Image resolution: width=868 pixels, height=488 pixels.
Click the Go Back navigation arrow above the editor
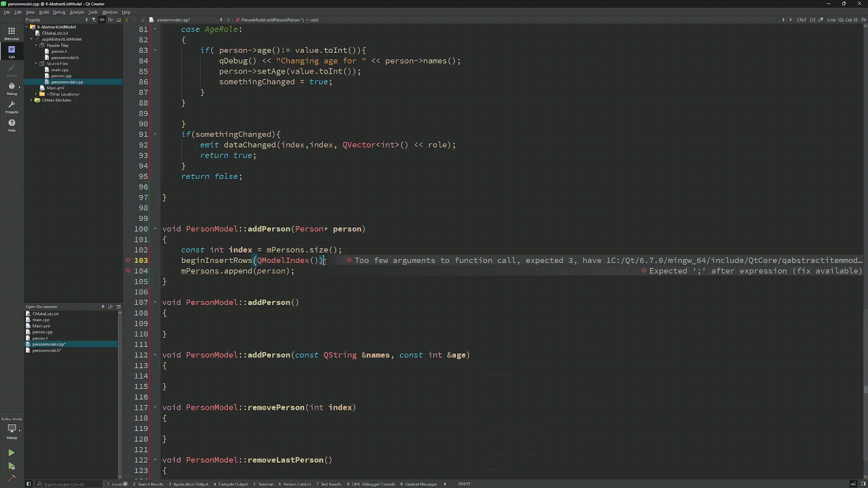pyautogui.click(x=127, y=20)
